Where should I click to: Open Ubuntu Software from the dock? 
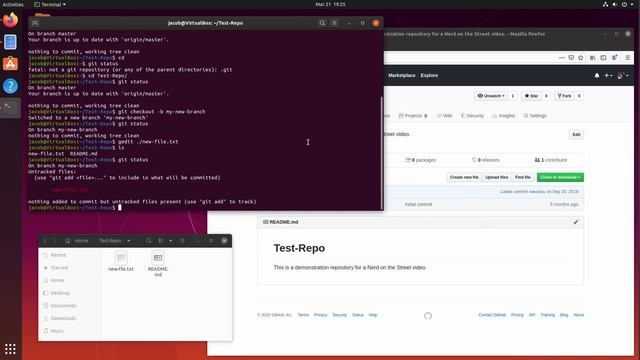tap(10, 64)
